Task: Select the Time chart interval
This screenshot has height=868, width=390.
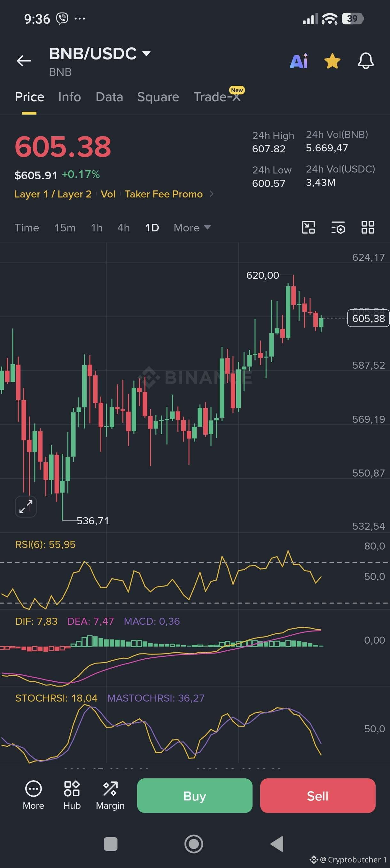Action: (x=27, y=228)
